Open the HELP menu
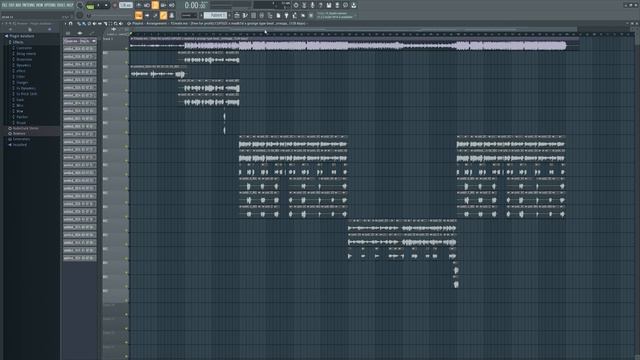Viewport: 640px width, 360px height. point(70,5)
